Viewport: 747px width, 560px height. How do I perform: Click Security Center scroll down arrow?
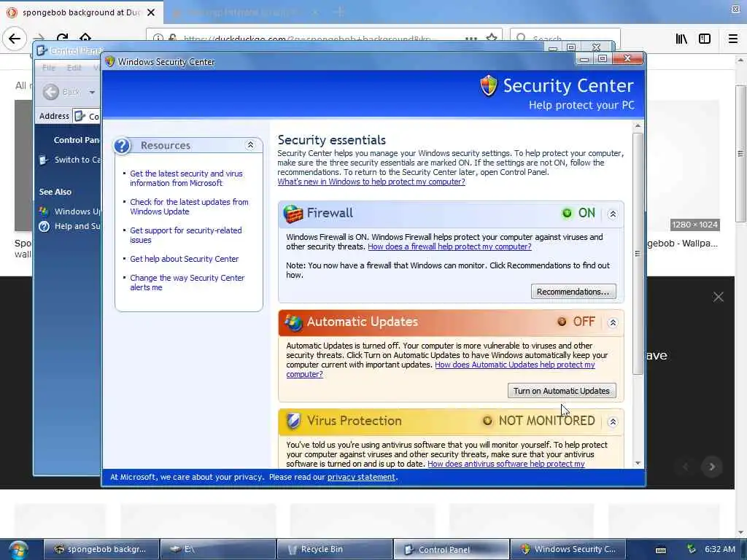(x=638, y=463)
